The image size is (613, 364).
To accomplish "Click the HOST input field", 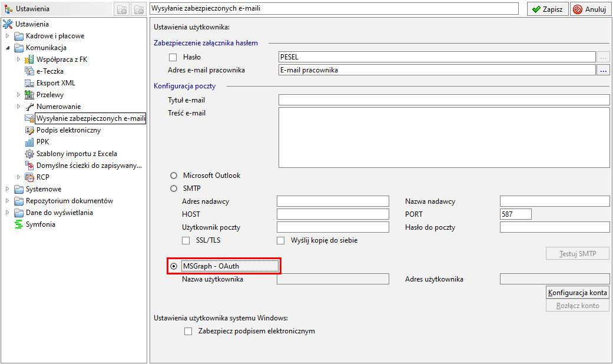I will pyautogui.click(x=333, y=214).
